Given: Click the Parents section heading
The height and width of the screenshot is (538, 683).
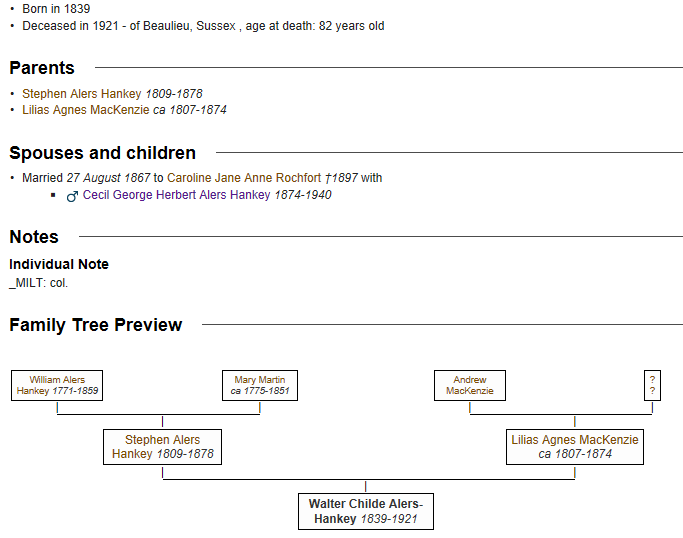Looking at the screenshot, I should pyautogui.click(x=42, y=68).
